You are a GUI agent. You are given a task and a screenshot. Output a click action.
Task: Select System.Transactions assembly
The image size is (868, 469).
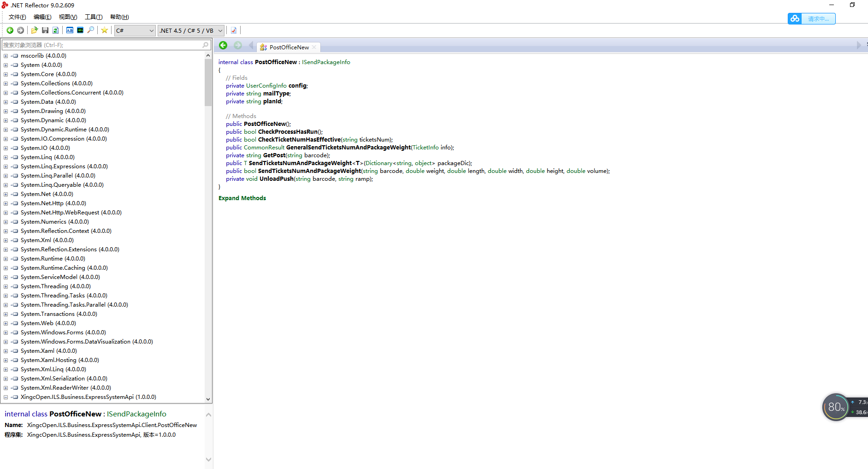(x=59, y=314)
